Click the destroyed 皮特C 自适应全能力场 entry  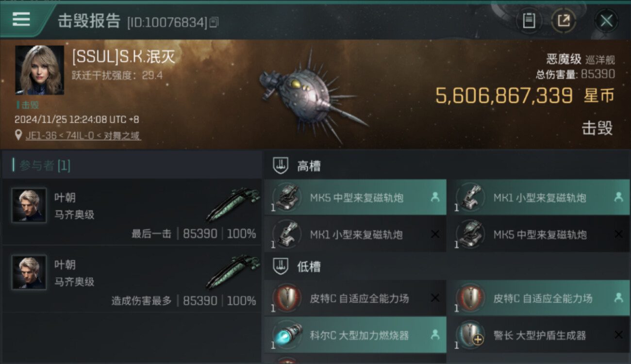[355, 298]
